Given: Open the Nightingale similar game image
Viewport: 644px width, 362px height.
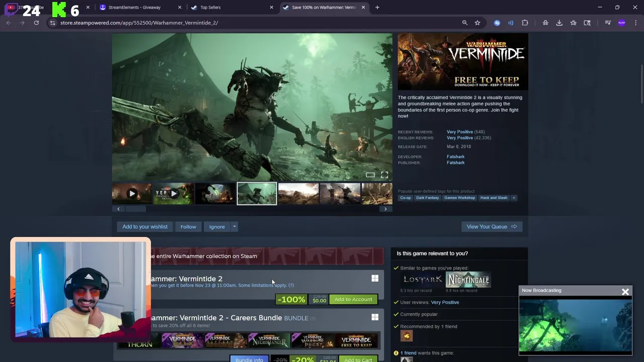Looking at the screenshot, I should coord(468,280).
